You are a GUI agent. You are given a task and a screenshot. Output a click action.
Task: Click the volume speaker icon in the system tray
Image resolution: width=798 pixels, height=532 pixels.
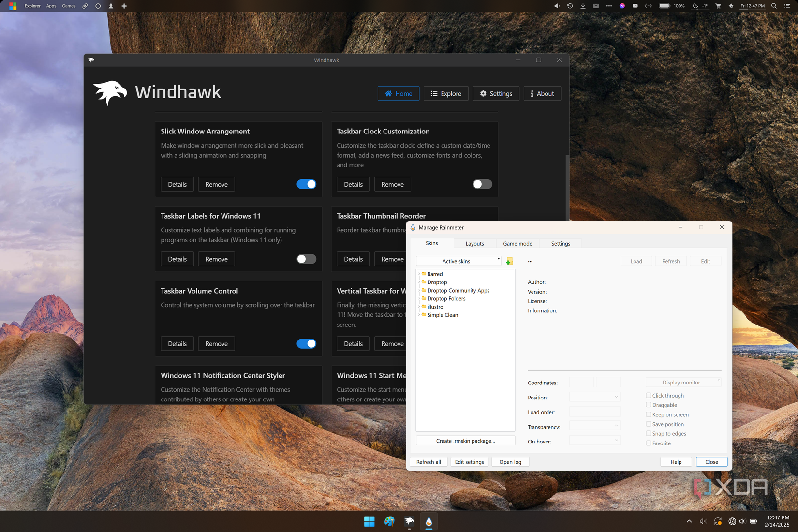click(703, 521)
